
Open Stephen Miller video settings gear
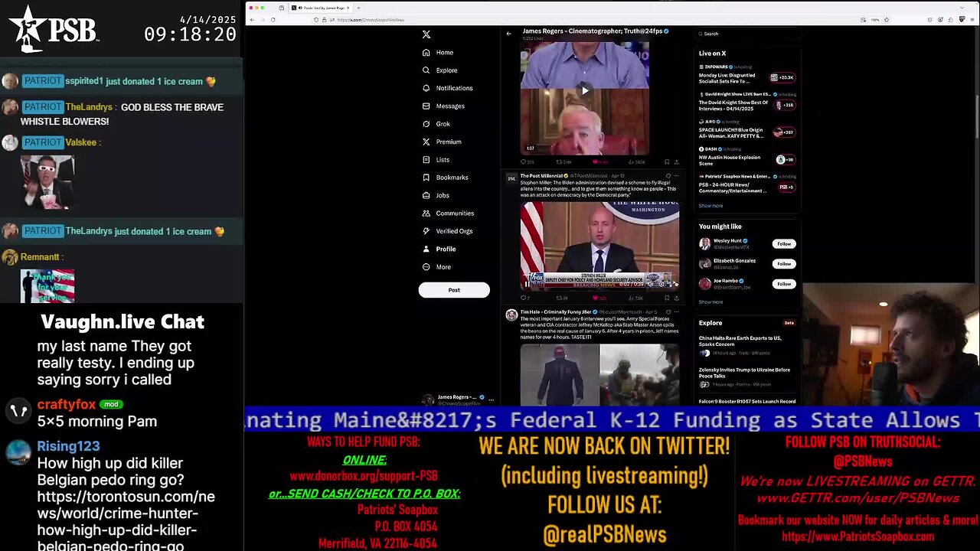point(661,284)
